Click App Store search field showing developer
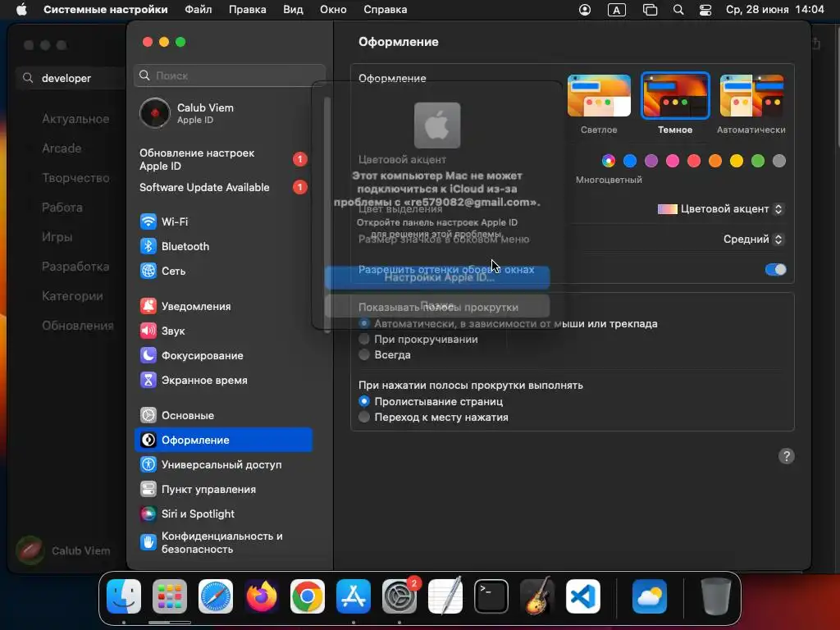Screen dimensions: 840x630 click(x=71, y=78)
